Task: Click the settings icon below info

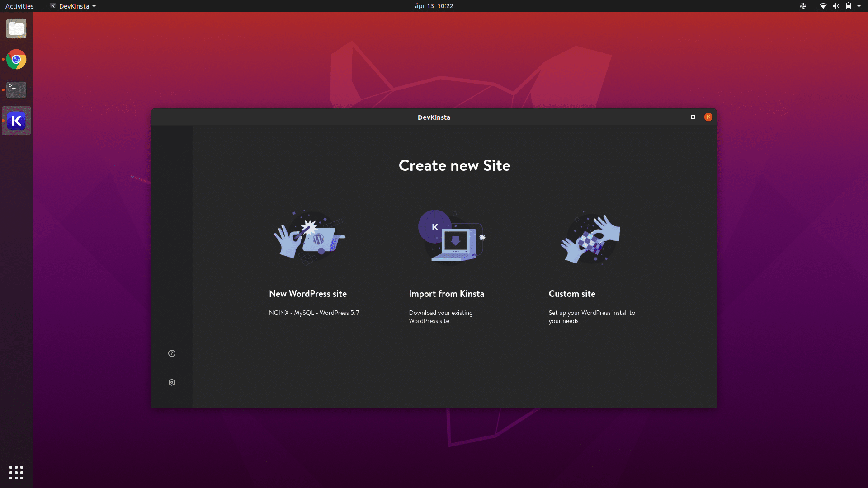Action: tap(172, 382)
